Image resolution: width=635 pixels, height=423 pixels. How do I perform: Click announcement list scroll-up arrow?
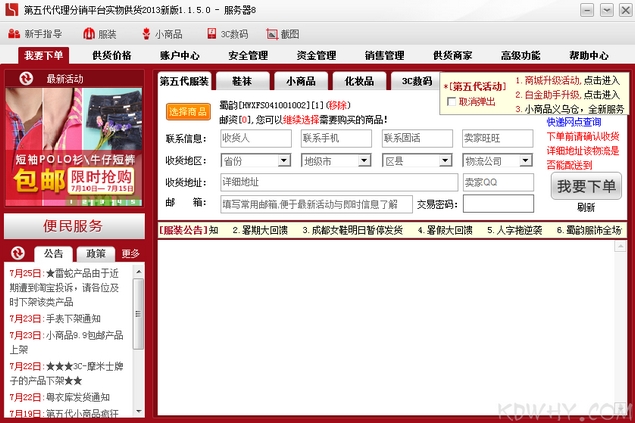(139, 272)
